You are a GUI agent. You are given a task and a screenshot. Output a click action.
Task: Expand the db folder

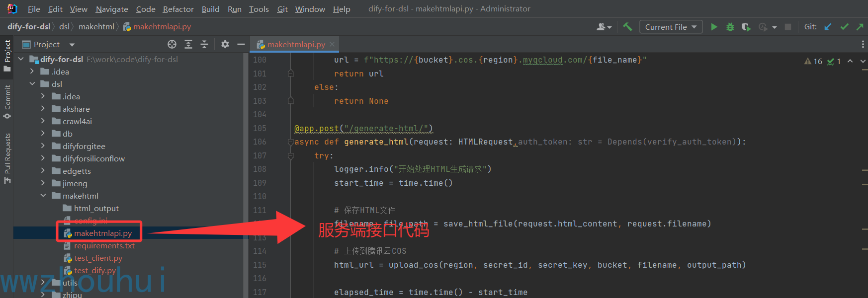43,134
